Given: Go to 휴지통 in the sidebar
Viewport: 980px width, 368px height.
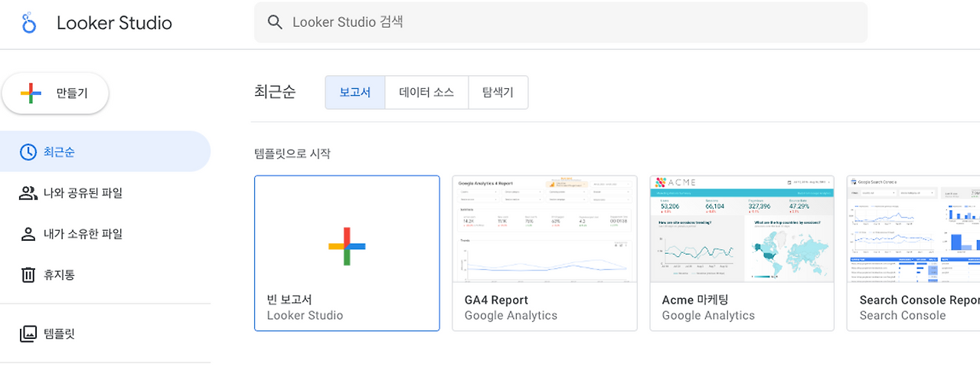Looking at the screenshot, I should pyautogui.click(x=105, y=274).
